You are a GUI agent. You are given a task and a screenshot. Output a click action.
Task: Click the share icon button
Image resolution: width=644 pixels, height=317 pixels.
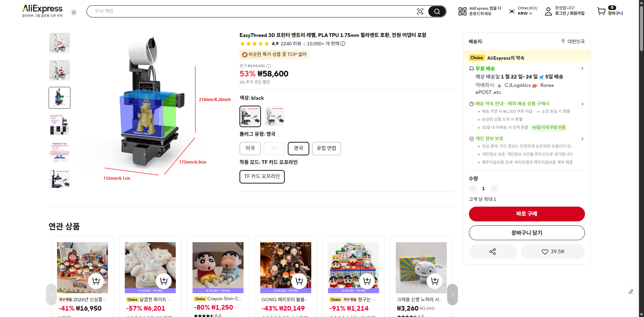click(492, 252)
